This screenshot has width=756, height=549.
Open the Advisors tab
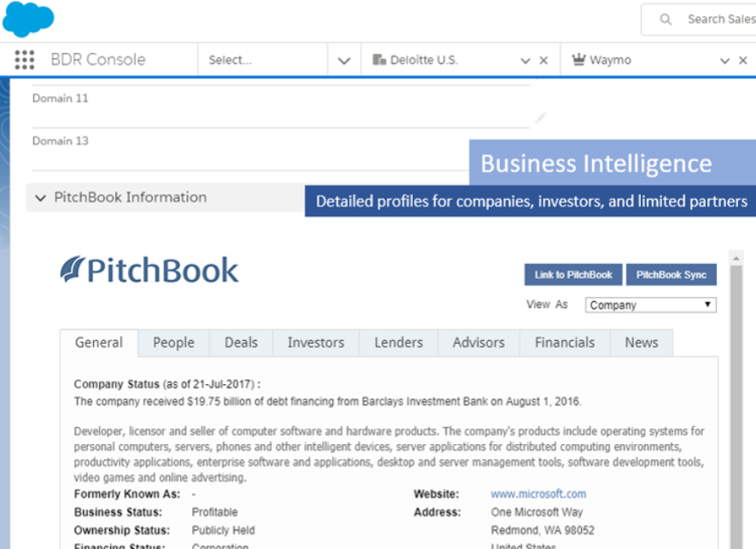[x=479, y=342]
